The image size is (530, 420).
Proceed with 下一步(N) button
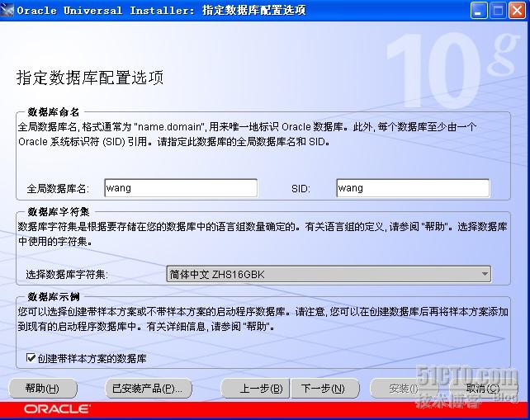[x=324, y=389]
